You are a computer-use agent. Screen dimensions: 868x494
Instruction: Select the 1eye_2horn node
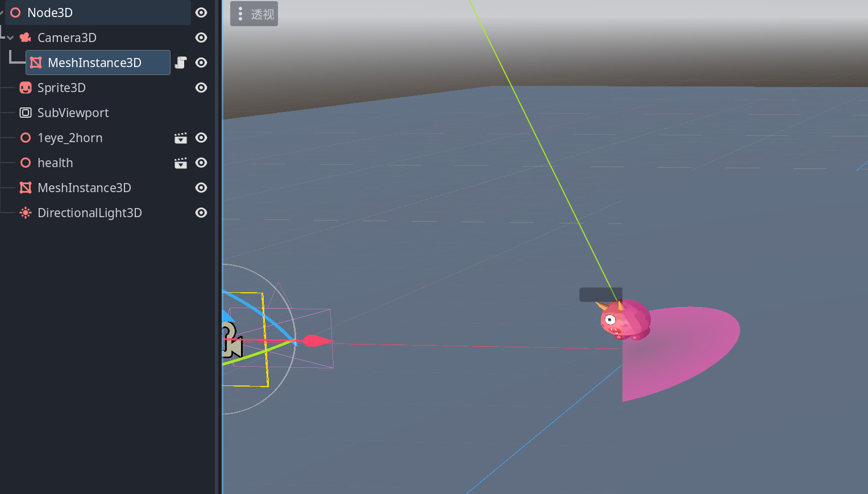tap(70, 138)
